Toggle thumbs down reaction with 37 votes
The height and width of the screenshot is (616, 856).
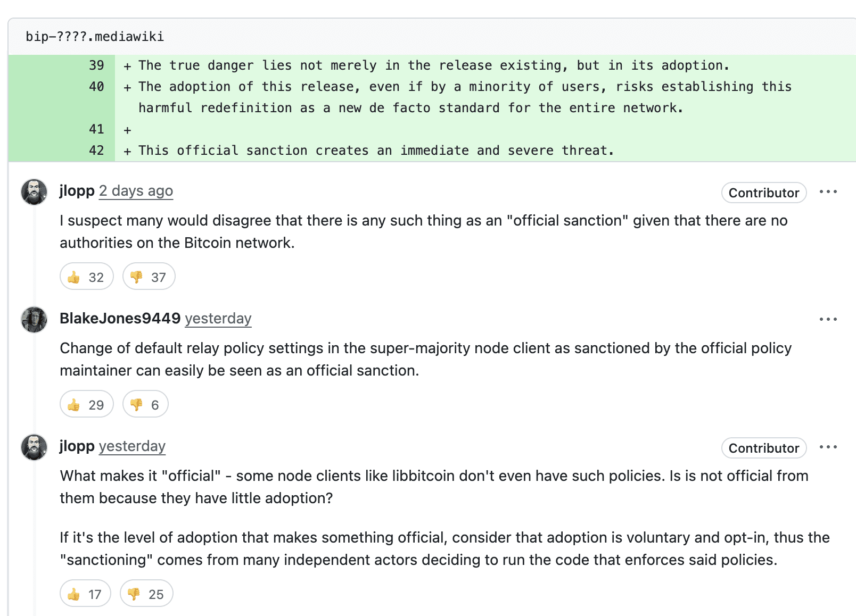pyautogui.click(x=149, y=277)
